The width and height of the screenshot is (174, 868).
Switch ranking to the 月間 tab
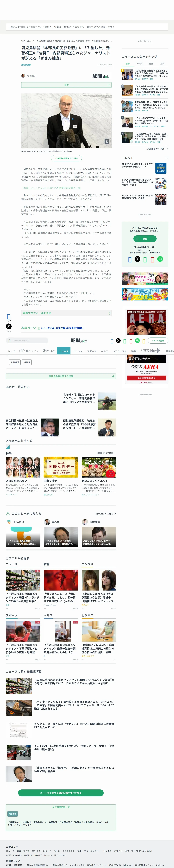(162, 64)
